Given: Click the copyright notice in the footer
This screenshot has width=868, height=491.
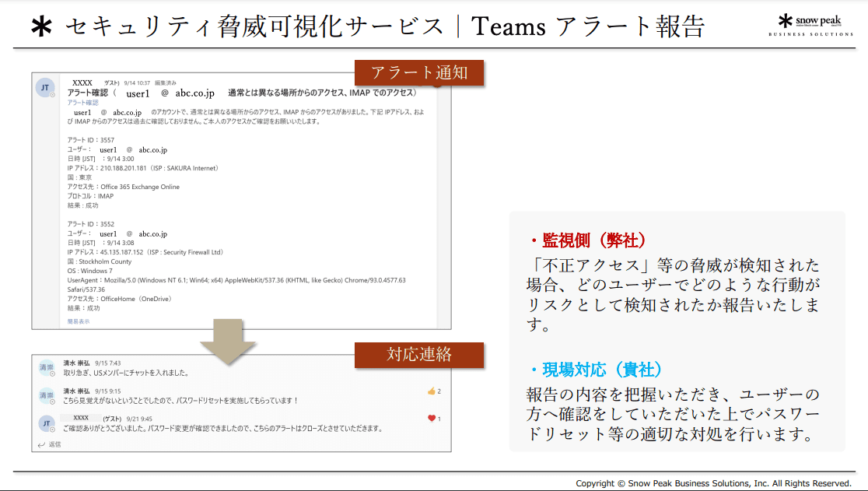Looking at the screenshot, I should pyautogui.click(x=713, y=483).
